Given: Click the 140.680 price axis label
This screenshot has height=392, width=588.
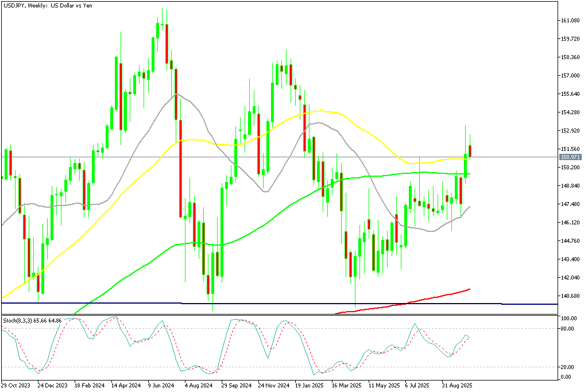Looking at the screenshot, I should [571, 296].
